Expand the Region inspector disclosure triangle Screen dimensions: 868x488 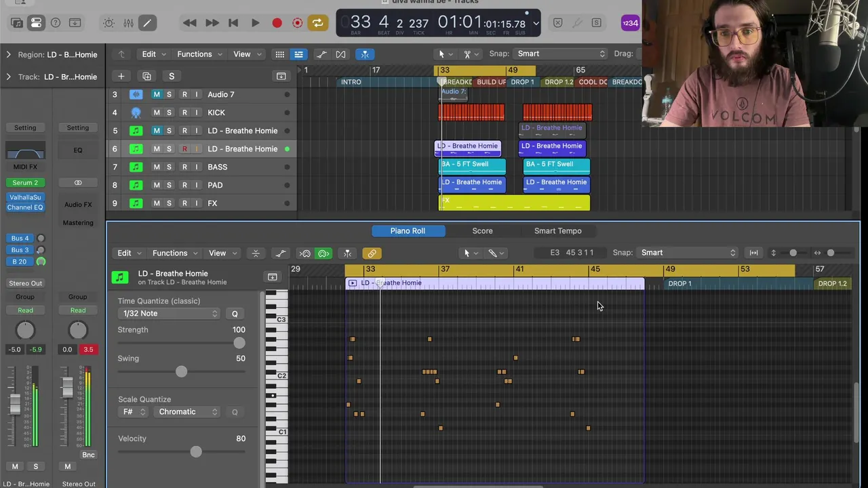pos(8,54)
